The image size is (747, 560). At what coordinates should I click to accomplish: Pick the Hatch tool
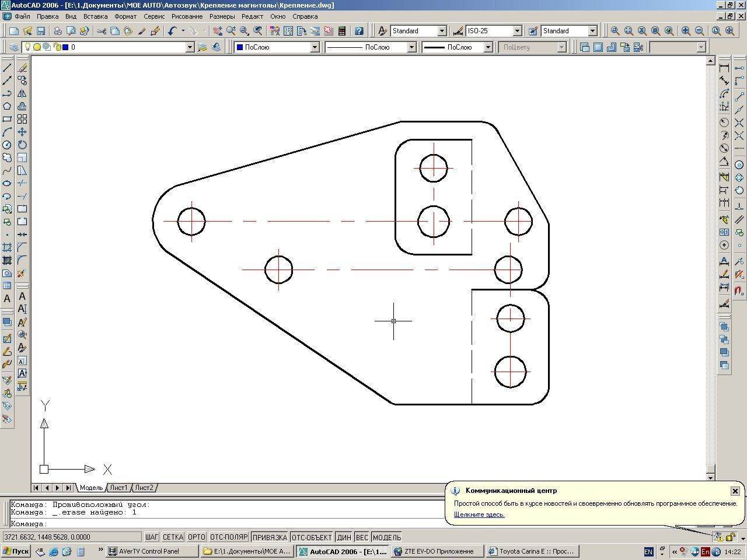[7, 247]
